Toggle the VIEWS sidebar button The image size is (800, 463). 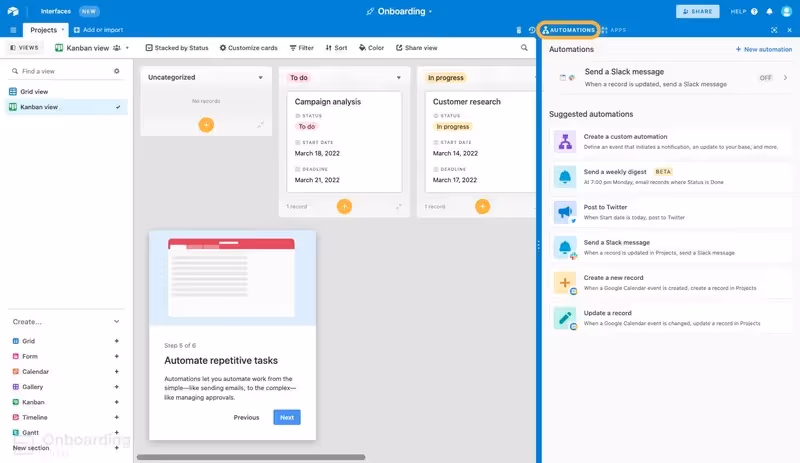click(24, 47)
